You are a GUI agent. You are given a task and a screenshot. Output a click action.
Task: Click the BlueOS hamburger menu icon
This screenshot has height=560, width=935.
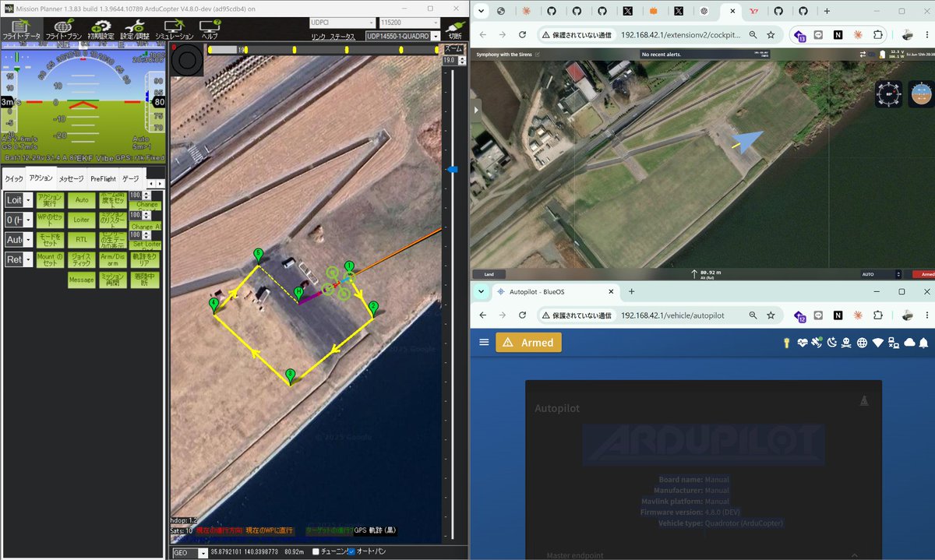484,342
